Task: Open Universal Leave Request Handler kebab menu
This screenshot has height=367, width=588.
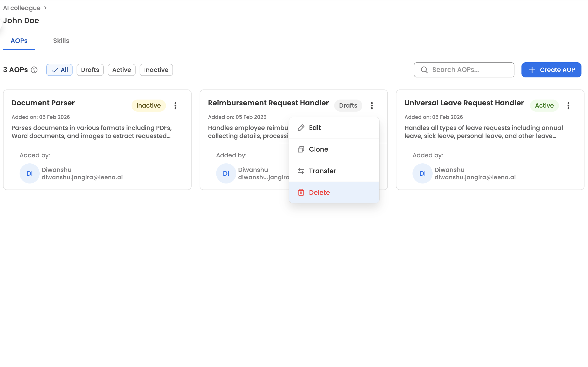Action: 568,106
